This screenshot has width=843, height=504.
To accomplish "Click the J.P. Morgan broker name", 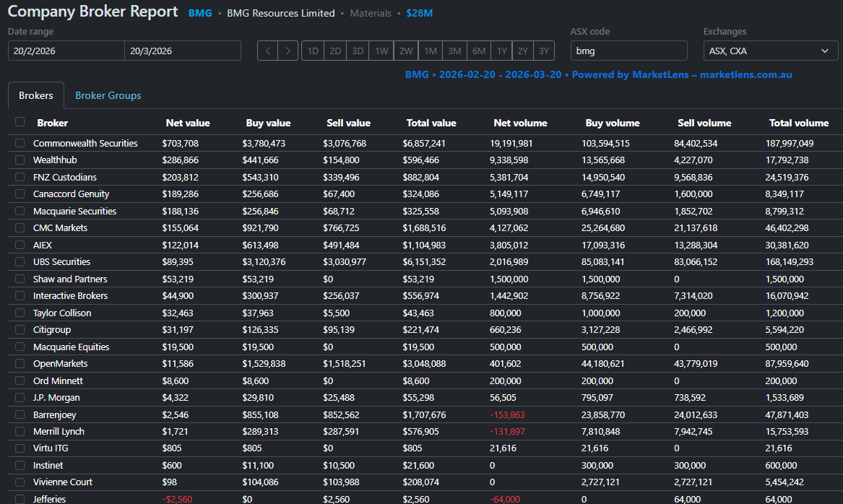I will click(x=56, y=398).
